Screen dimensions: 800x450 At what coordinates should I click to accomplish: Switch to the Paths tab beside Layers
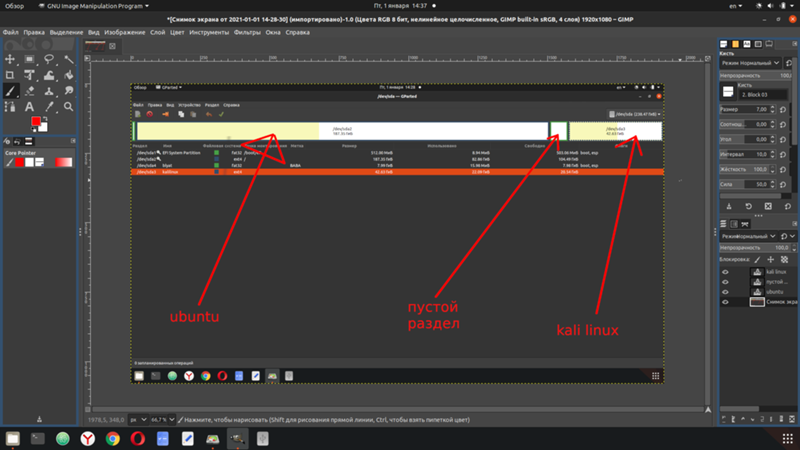[x=745, y=224]
